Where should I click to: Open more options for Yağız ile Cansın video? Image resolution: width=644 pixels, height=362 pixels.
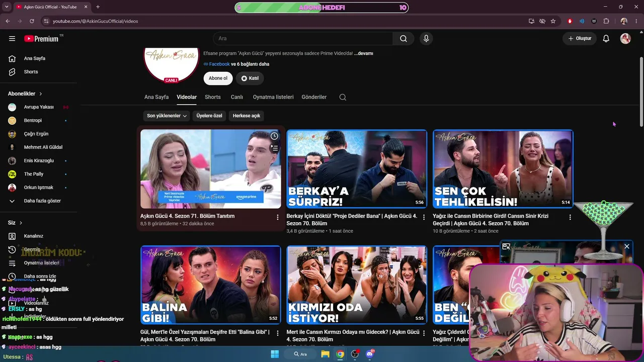pos(570,217)
